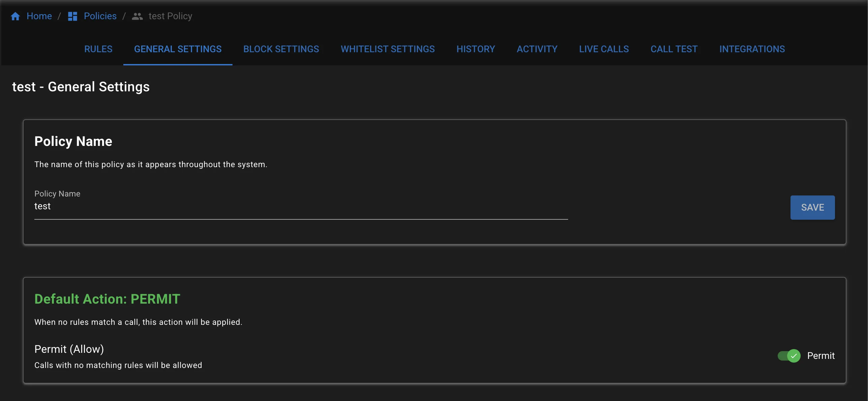Screen dimensions: 868x401
Task: Click the people icon beside test Policy
Action: [137, 16]
